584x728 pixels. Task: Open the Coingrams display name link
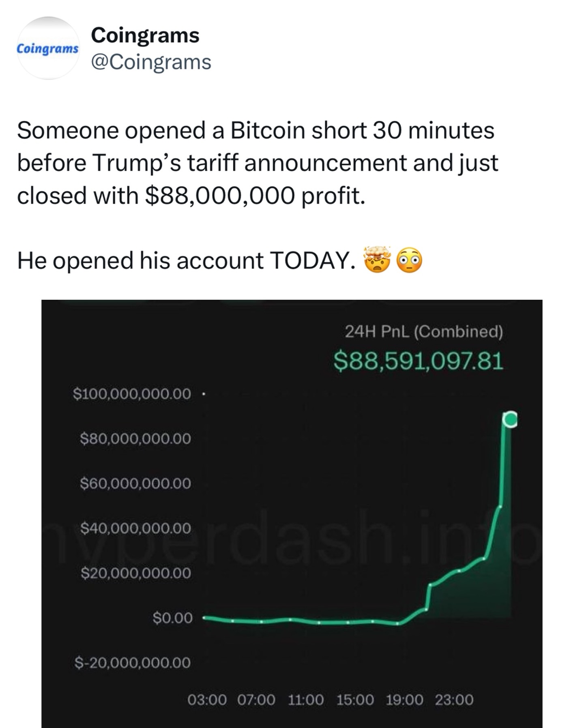pos(145,35)
